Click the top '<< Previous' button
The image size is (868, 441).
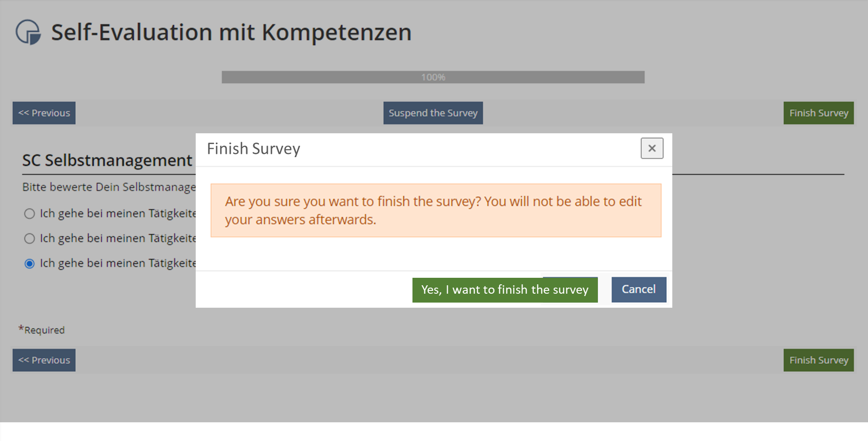coord(44,113)
